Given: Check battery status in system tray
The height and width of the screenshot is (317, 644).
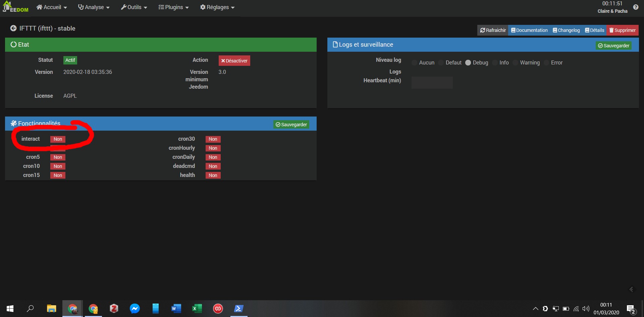Looking at the screenshot, I should [566, 309].
